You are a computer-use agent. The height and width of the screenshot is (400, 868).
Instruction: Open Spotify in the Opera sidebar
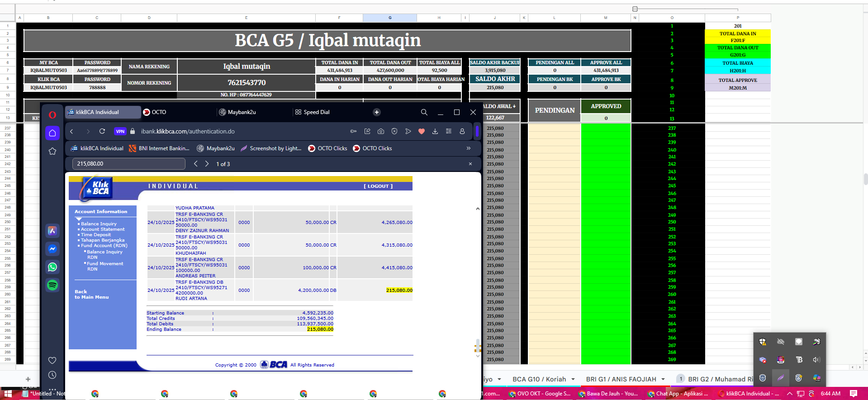click(52, 285)
